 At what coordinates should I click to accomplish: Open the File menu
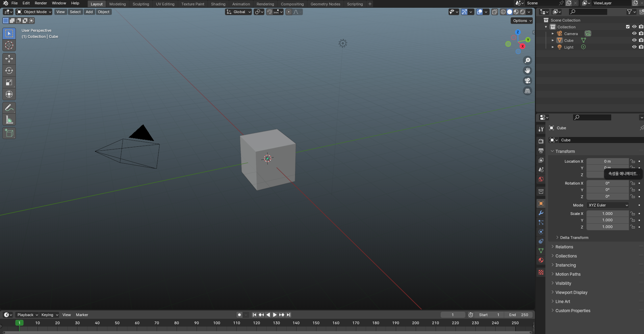(x=15, y=3)
